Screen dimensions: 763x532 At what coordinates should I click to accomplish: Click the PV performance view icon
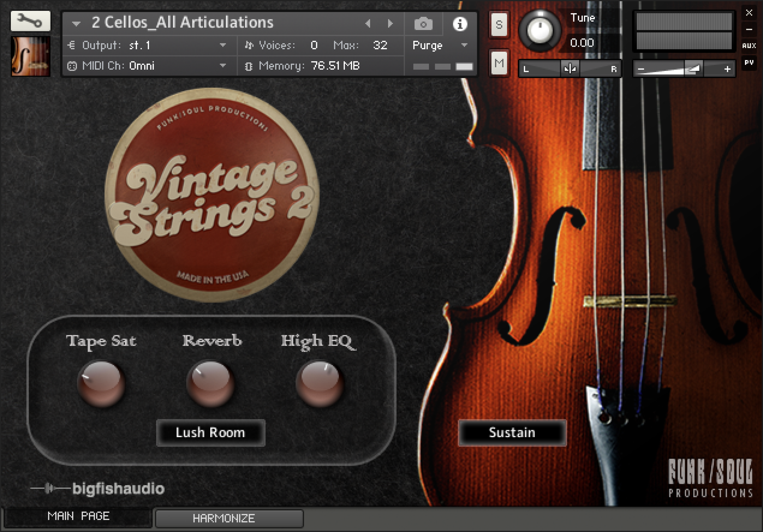(749, 63)
